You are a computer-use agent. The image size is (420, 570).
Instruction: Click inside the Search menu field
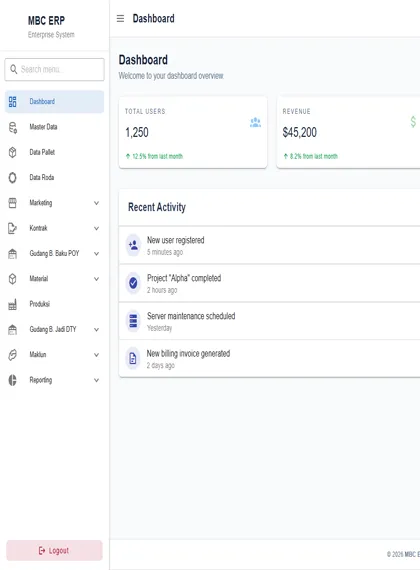(x=55, y=69)
